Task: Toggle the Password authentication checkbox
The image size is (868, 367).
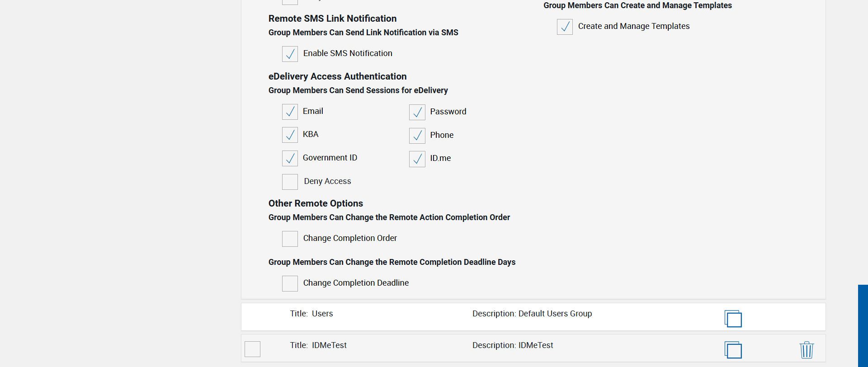Action: tap(417, 112)
